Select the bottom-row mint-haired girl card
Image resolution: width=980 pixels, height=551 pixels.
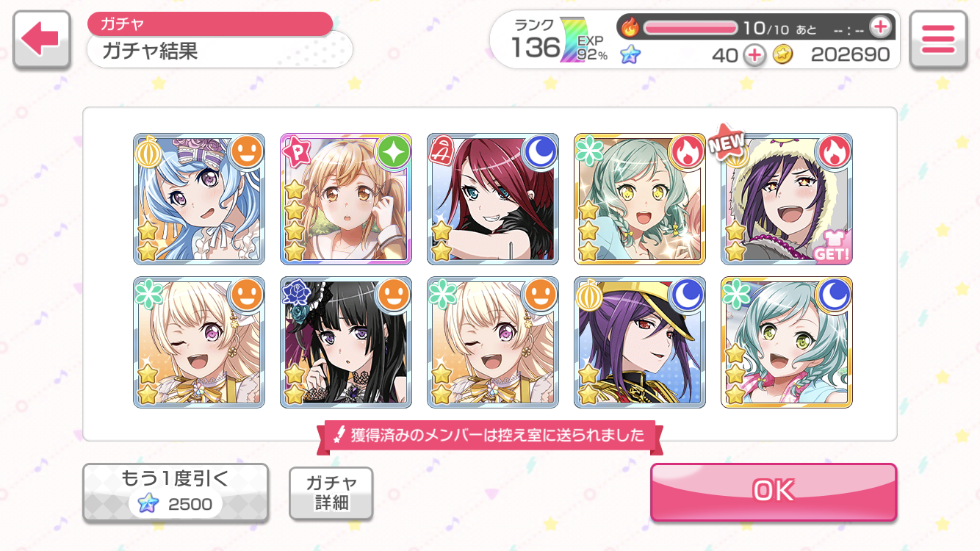pos(787,342)
